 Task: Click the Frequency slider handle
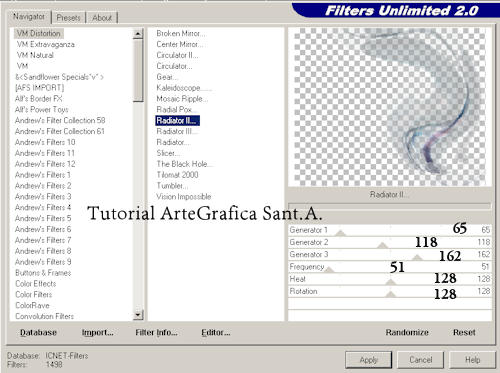329,269
